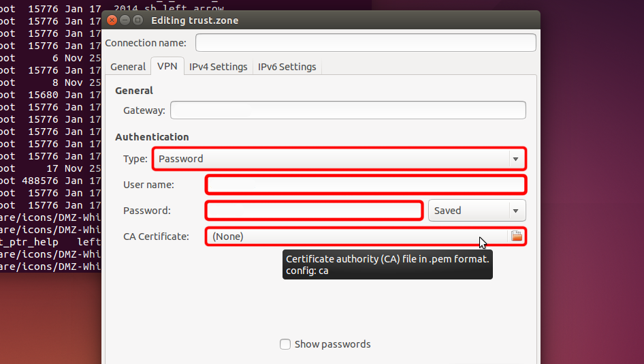The image size is (644, 364).
Task: Focus the Connection name text field
Action: [x=366, y=43]
